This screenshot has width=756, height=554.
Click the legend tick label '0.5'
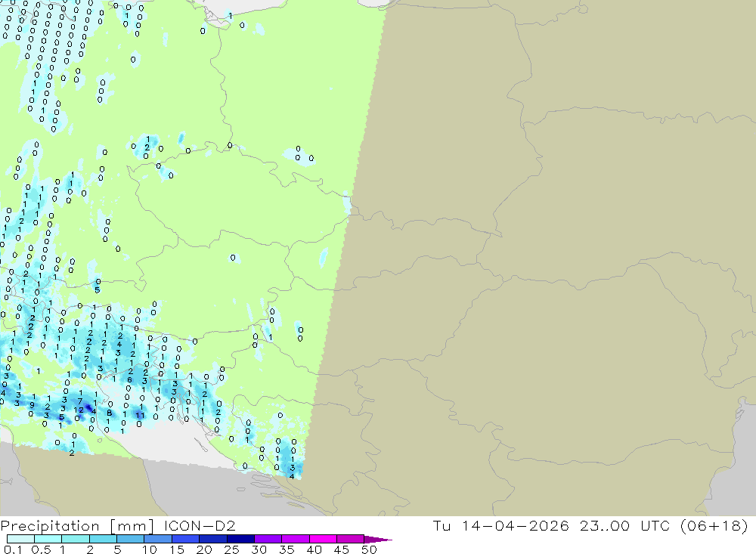(41, 549)
